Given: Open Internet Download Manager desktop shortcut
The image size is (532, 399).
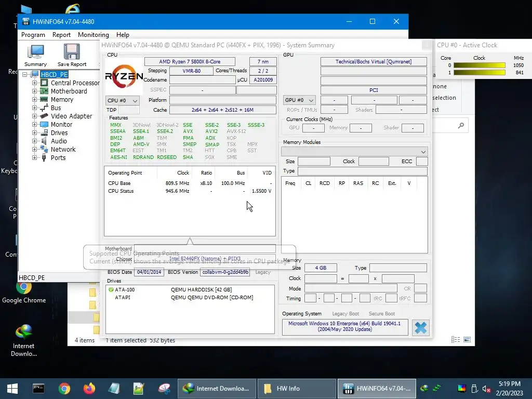Looking at the screenshot, I should tap(24, 340).
